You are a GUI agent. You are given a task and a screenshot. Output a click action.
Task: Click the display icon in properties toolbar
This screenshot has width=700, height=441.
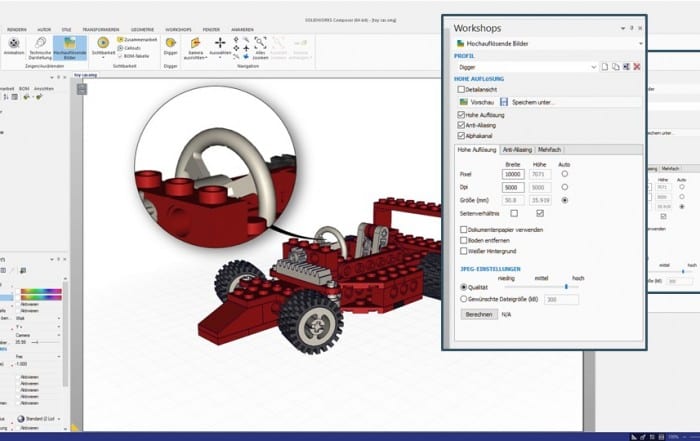coord(23,270)
